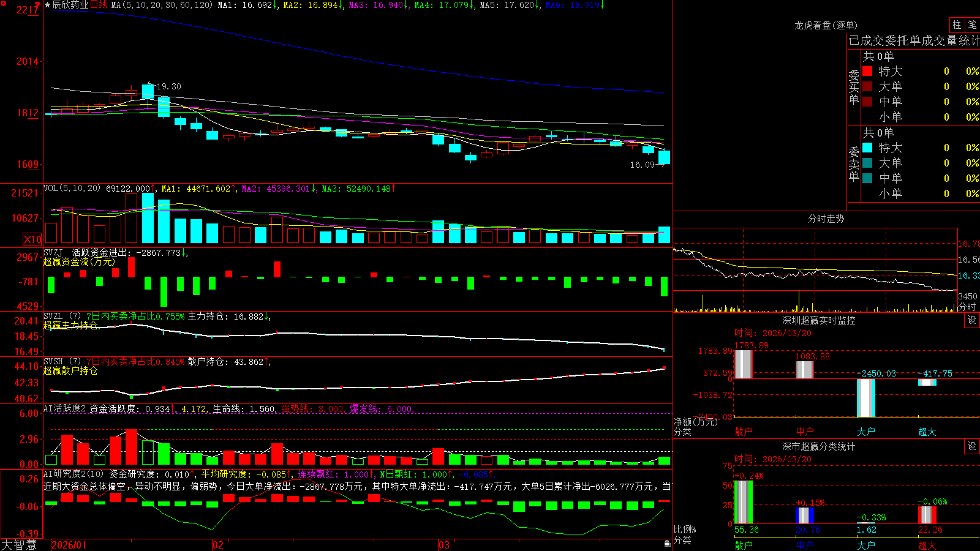Click the 19.30 high price label
980x551 pixels.
[x=168, y=86]
